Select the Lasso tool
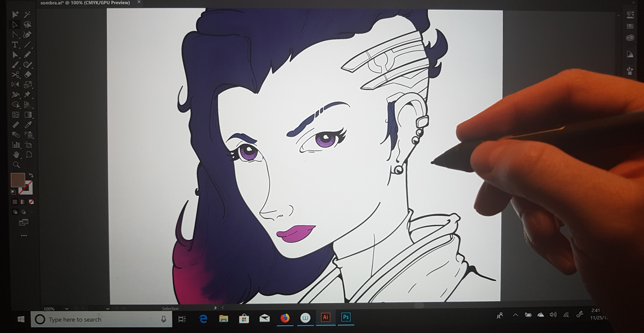Image resolution: width=644 pixels, height=333 pixels. point(28,24)
